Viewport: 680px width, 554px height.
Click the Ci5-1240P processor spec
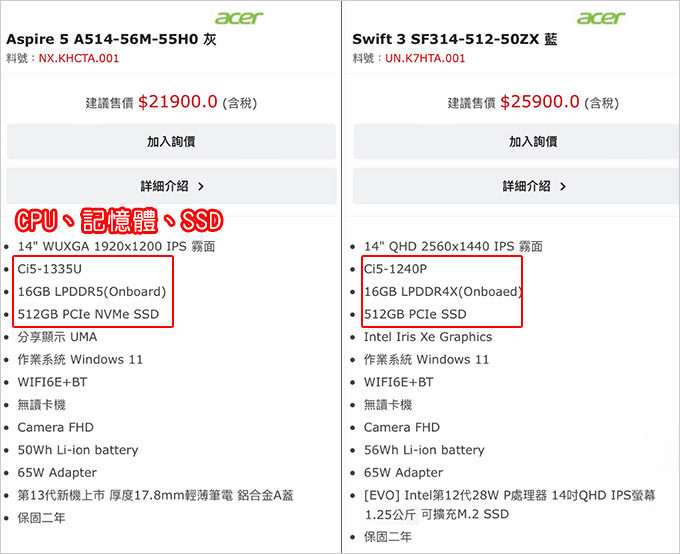(396, 269)
